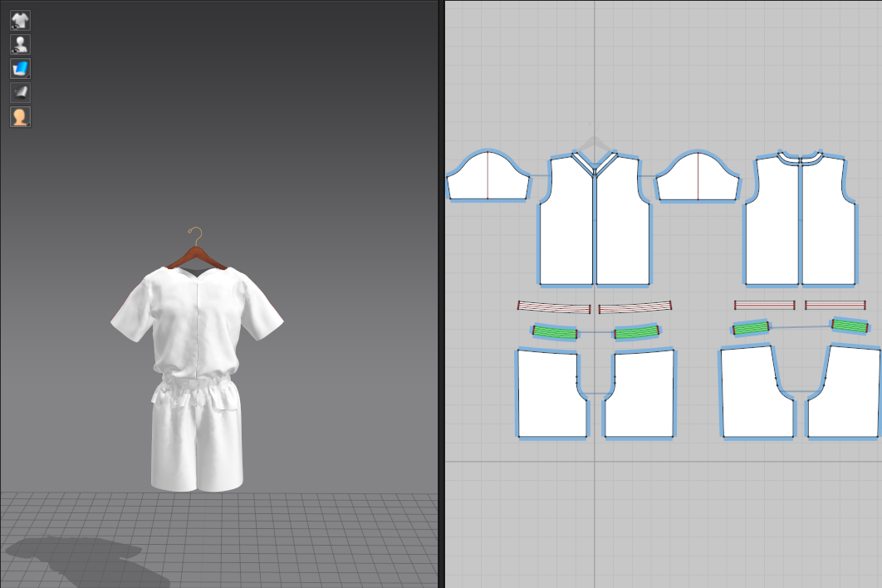
Task: Select the blue Textured Surface display icon
Action: (x=19, y=68)
